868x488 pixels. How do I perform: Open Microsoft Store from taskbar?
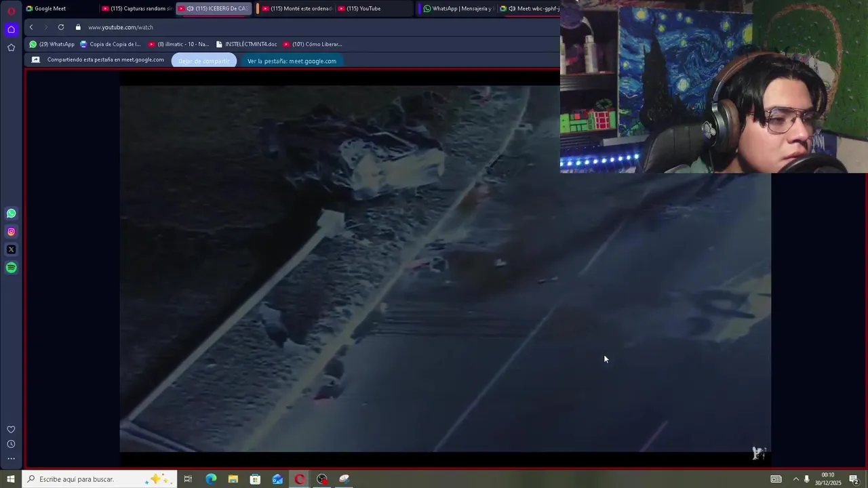coord(255,479)
